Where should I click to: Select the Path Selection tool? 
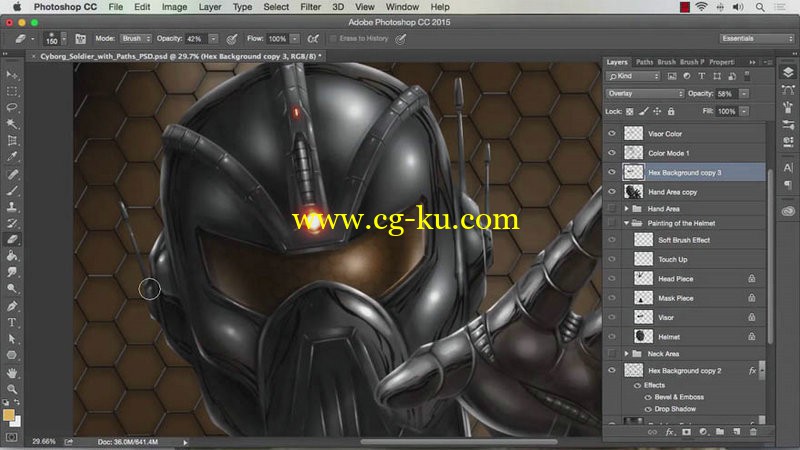[x=12, y=339]
